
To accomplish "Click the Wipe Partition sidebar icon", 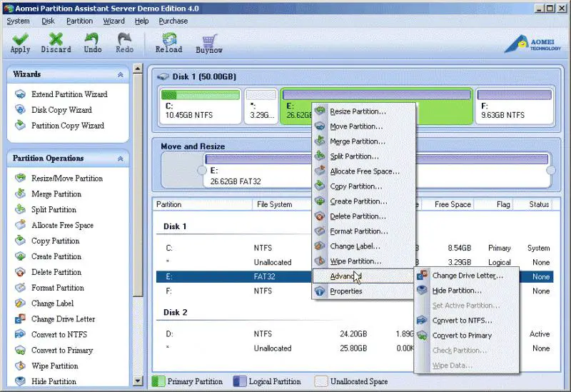I will (x=21, y=366).
